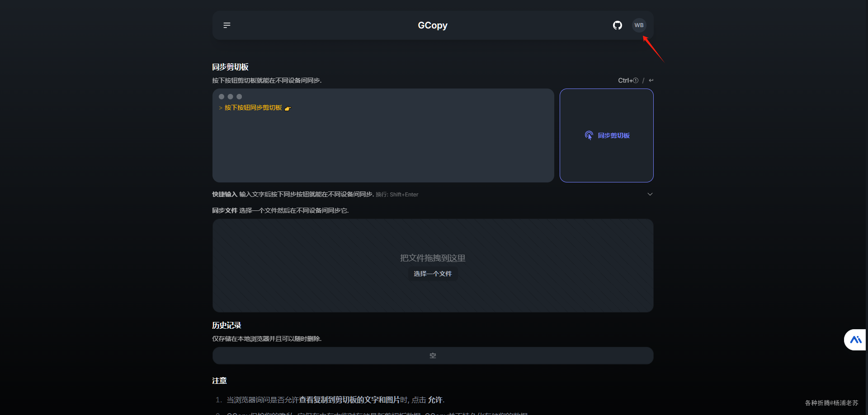Open the hamburger menu icon
Image resolution: width=868 pixels, height=415 pixels.
(227, 25)
